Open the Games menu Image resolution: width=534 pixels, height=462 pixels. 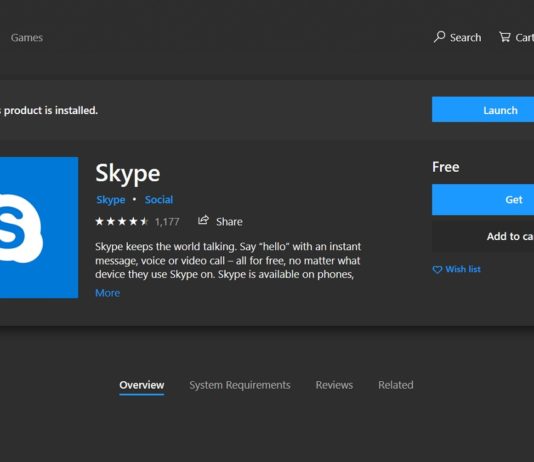tap(27, 37)
